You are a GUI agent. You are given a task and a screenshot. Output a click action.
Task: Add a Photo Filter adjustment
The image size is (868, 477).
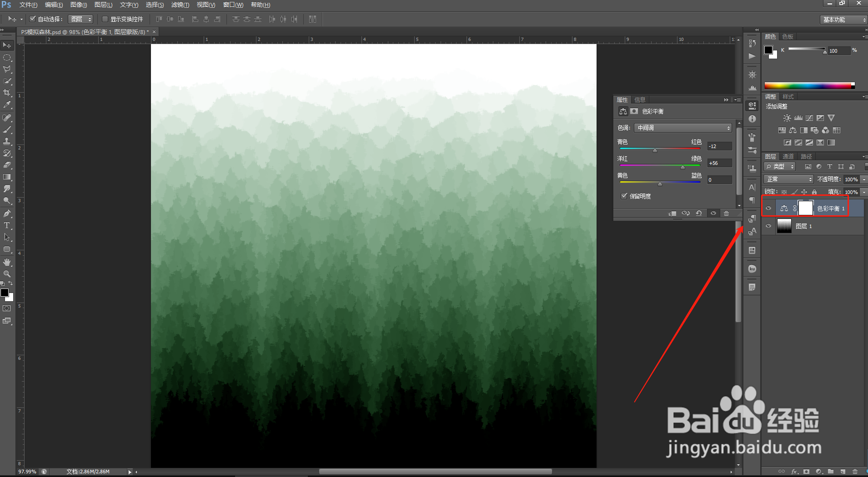coord(815,130)
